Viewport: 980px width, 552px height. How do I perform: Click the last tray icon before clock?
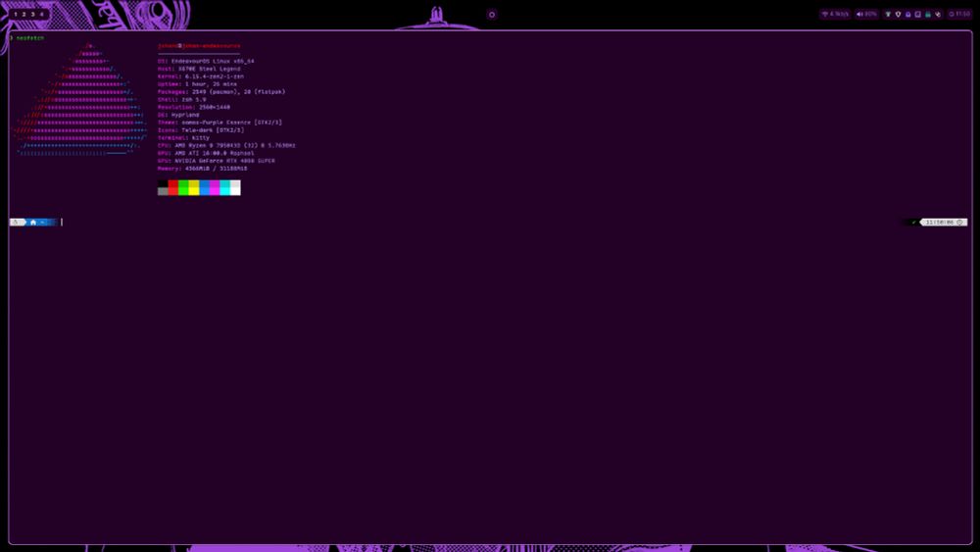[938, 14]
